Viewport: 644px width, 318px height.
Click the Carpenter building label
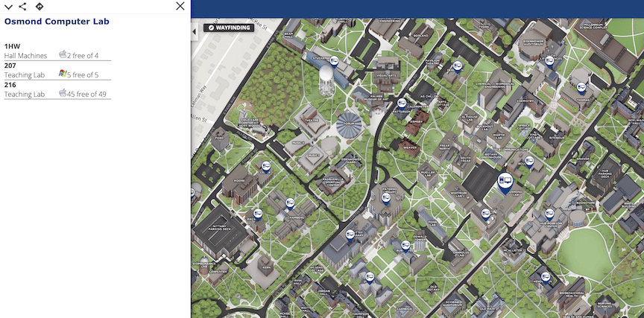pyautogui.click(x=218, y=271)
